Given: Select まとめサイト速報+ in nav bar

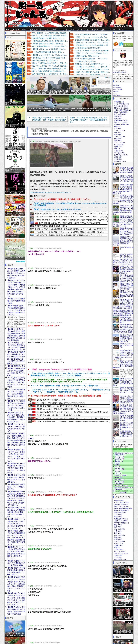Looking at the screenshot, I should 99,30.
